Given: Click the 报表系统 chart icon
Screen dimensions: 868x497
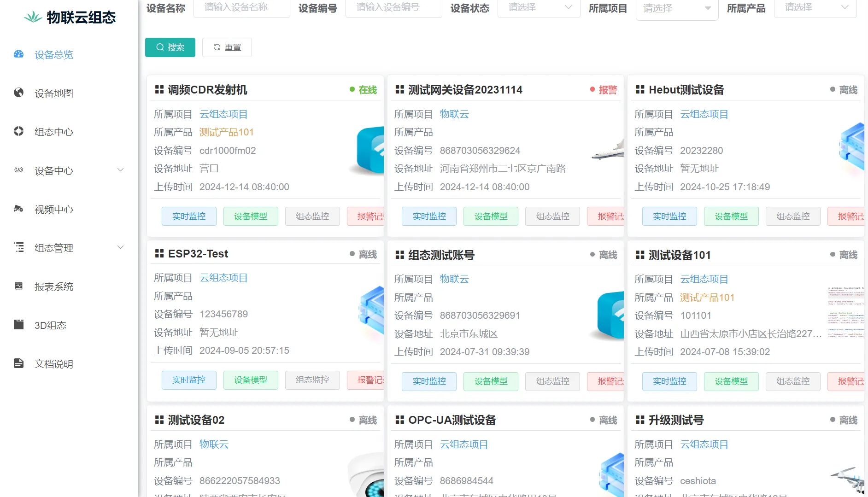Looking at the screenshot, I should pyautogui.click(x=18, y=287).
